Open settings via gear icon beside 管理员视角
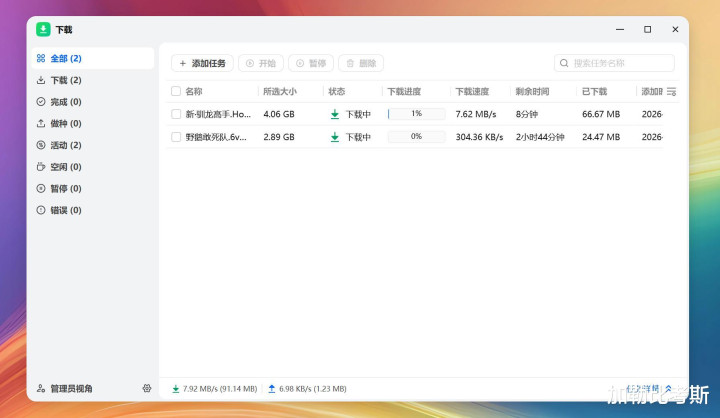The image size is (720, 418). pos(147,388)
